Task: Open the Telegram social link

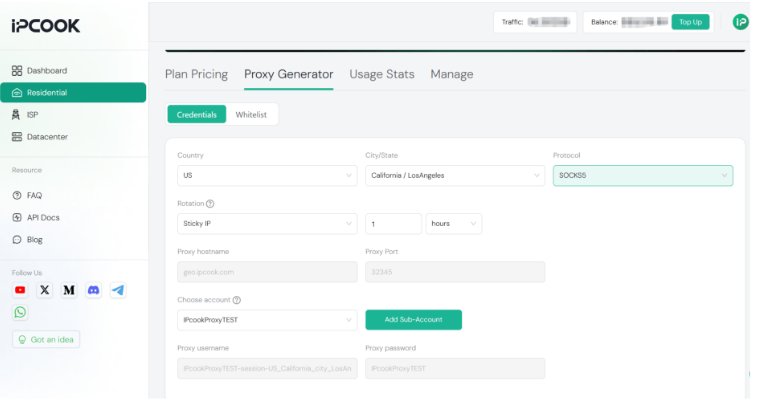Action: click(x=118, y=290)
